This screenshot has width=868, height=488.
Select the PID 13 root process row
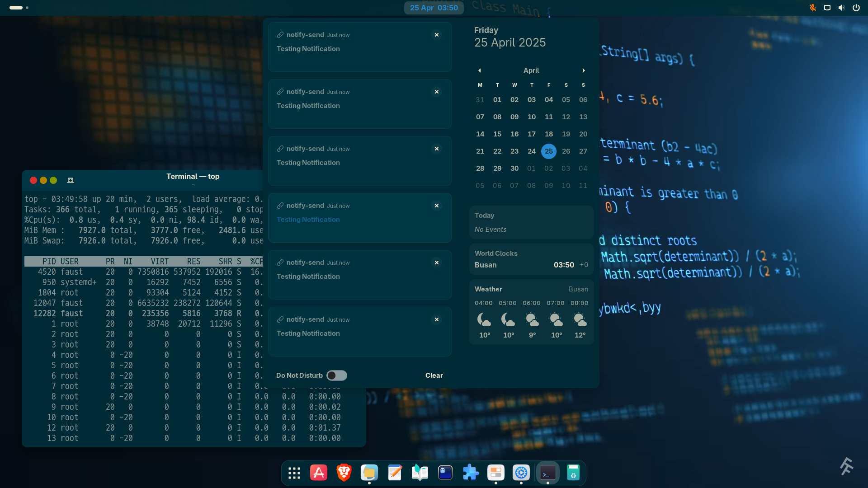coord(183,438)
